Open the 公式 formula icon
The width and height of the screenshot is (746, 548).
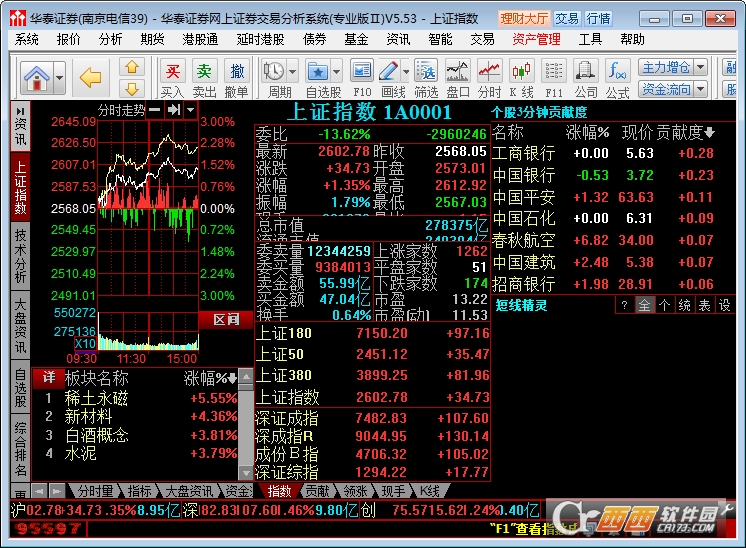618,76
